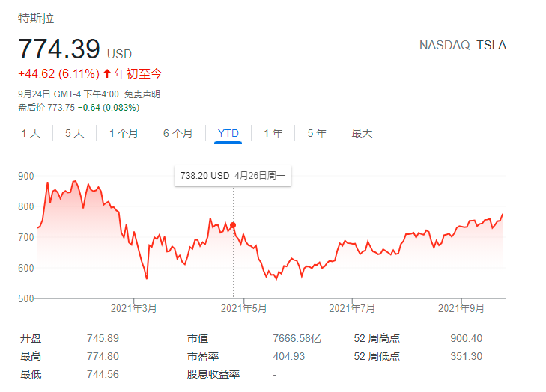Click the 2021年9月 axis label
This screenshot has width=546, height=392.
[461, 308]
